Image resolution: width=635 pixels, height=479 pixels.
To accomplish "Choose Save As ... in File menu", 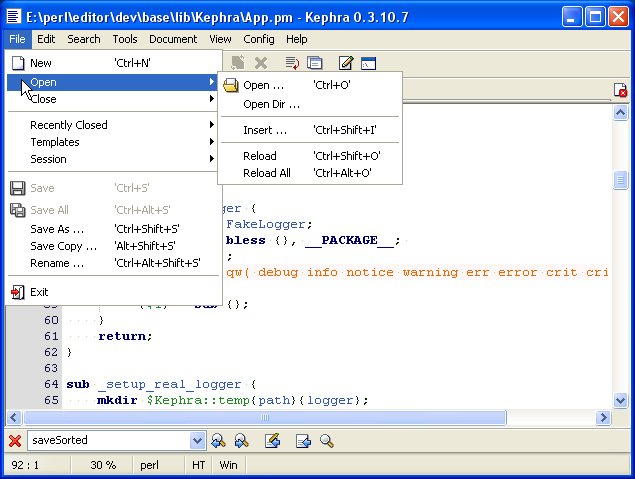I will (114, 229).
